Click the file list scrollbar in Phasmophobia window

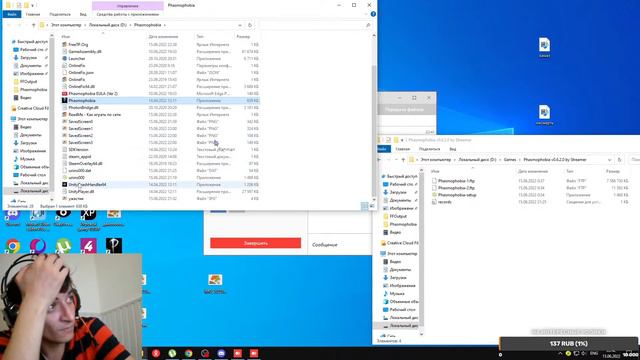[x=374, y=131]
